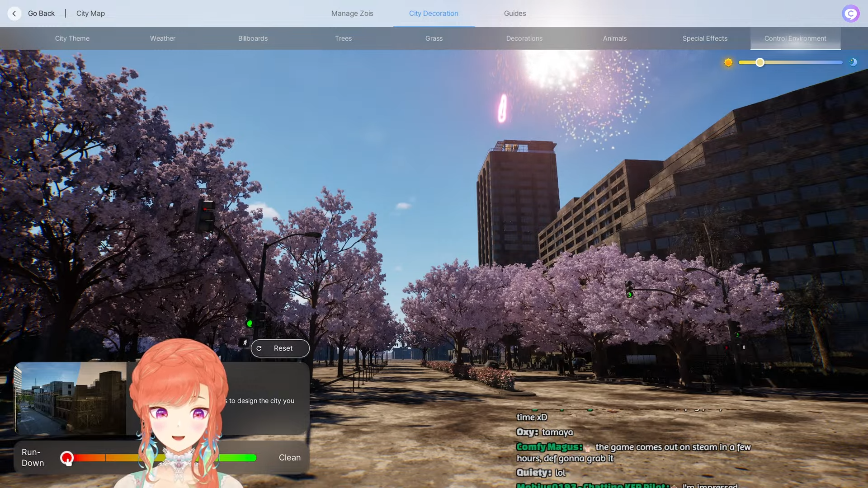
Task: Click the small pin icon beside Reset
Action: [244, 343]
